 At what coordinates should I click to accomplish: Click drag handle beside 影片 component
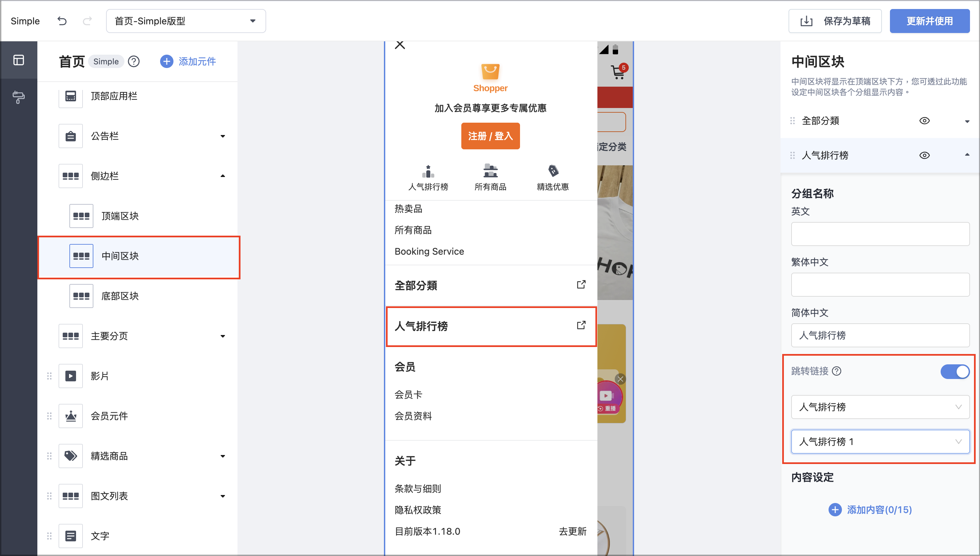click(49, 376)
